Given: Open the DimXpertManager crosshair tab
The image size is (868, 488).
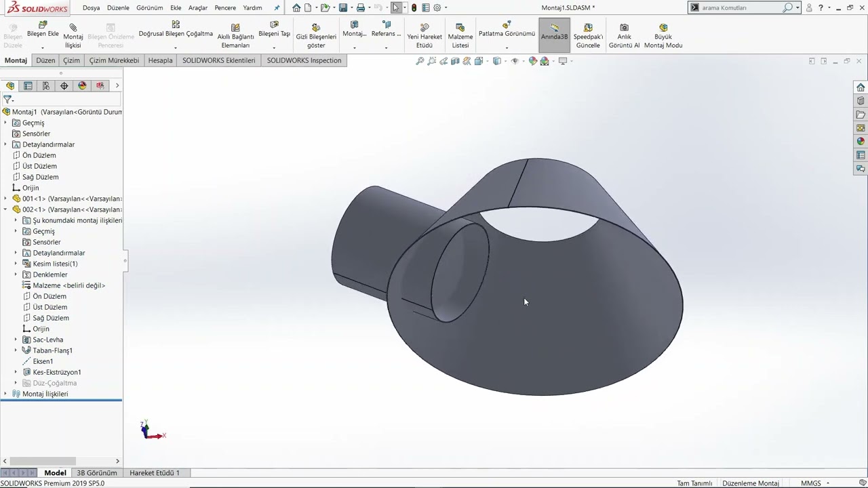Looking at the screenshot, I should [x=64, y=85].
